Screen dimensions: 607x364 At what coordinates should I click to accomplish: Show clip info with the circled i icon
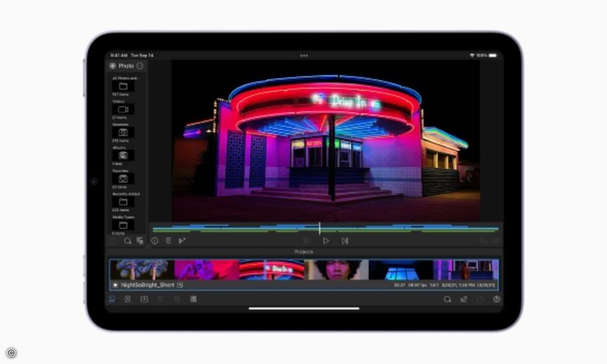click(155, 241)
